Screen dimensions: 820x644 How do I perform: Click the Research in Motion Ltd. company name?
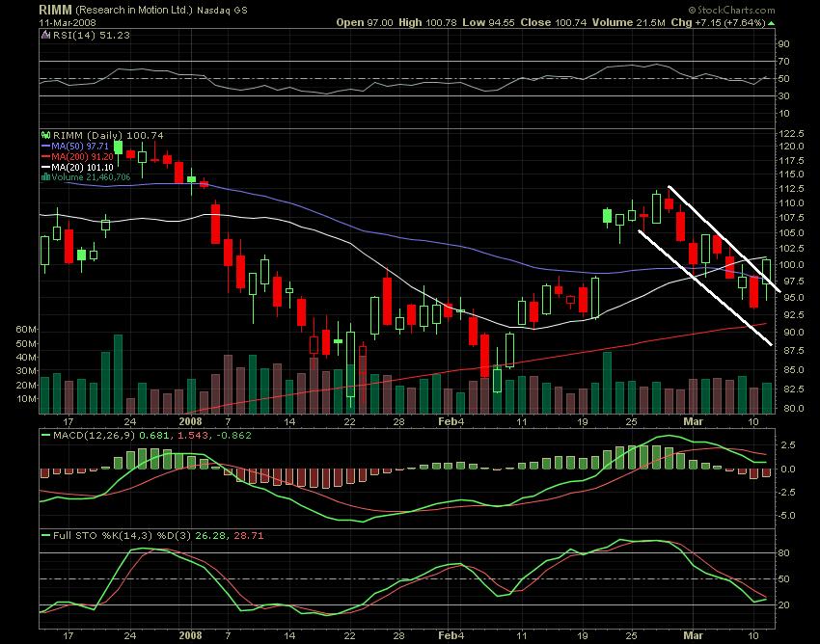(x=134, y=10)
